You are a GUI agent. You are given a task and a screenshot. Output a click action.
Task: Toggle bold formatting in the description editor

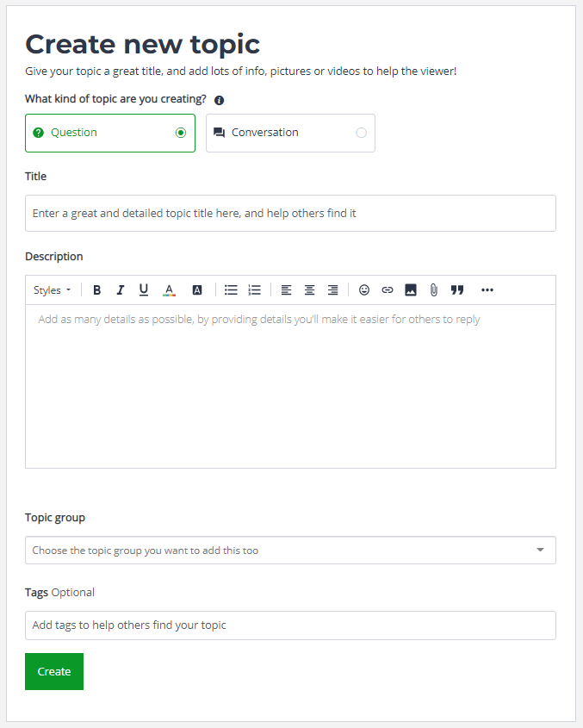coord(96,290)
